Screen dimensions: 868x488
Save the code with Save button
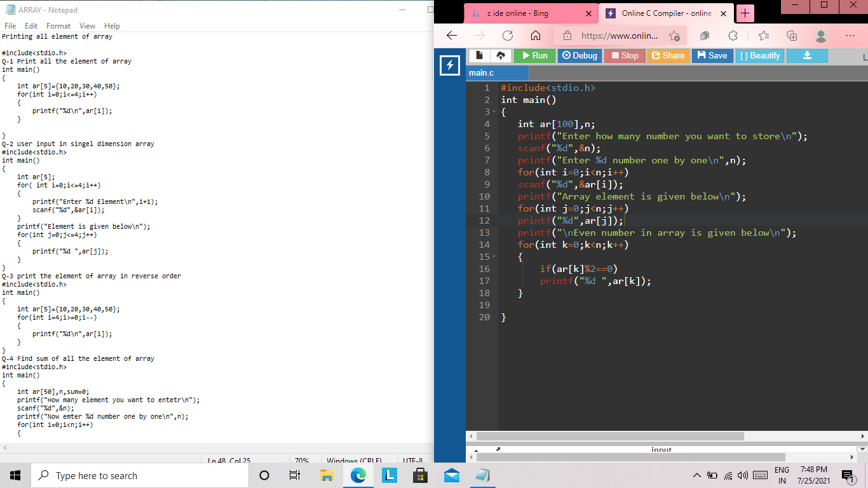[x=712, y=56]
